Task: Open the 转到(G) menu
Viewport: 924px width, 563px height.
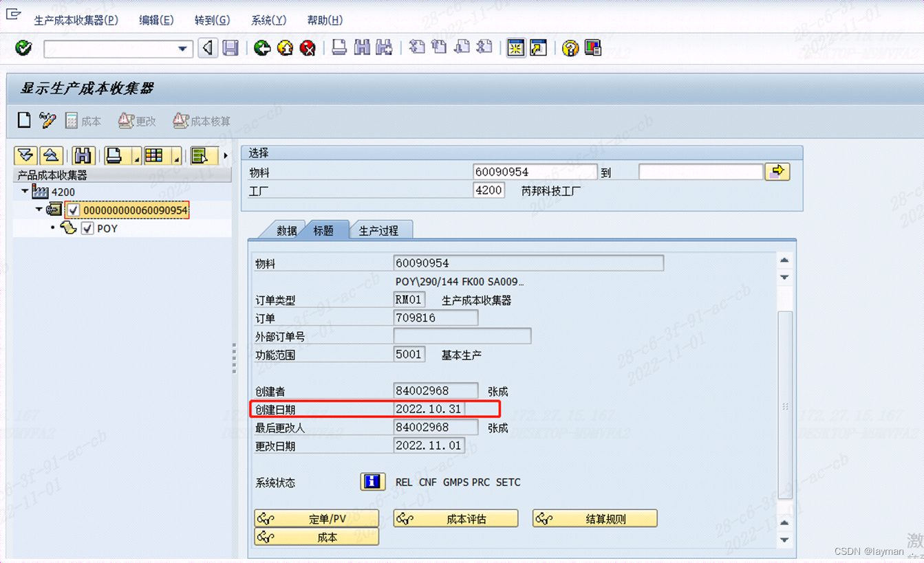Action: (213, 20)
